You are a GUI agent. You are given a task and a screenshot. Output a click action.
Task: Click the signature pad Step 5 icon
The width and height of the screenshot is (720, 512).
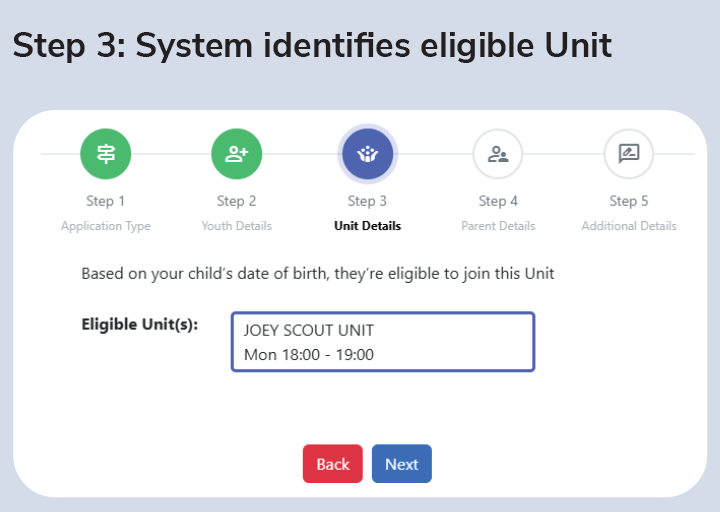coord(629,154)
